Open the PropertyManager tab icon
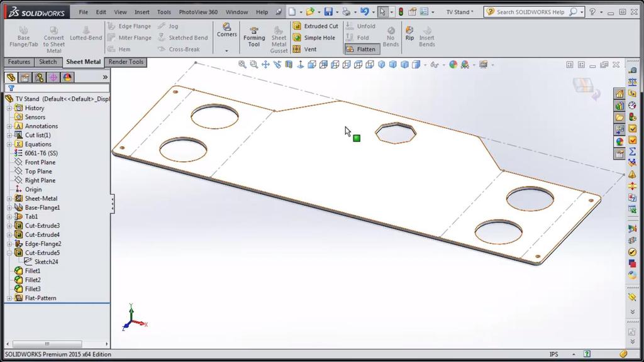 [25, 77]
